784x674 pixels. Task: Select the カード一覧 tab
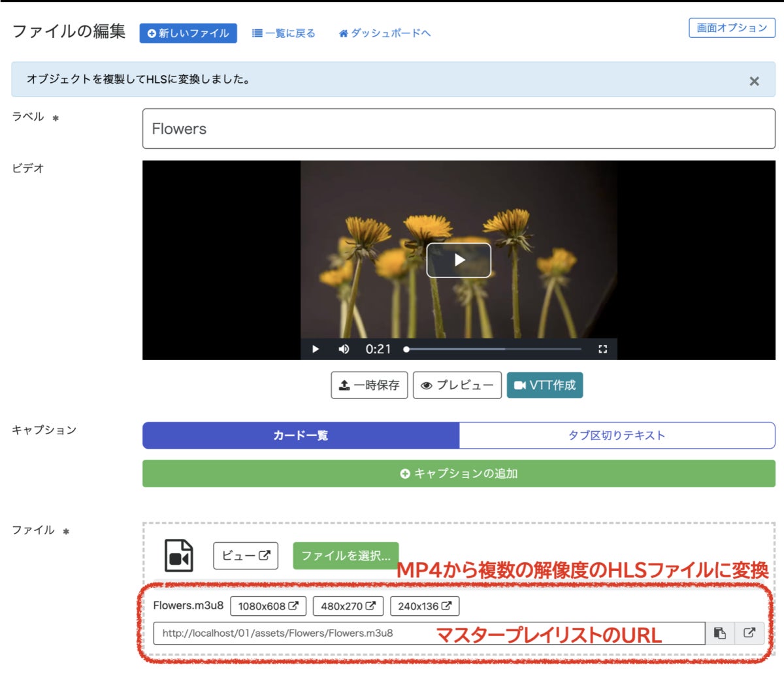click(x=301, y=436)
